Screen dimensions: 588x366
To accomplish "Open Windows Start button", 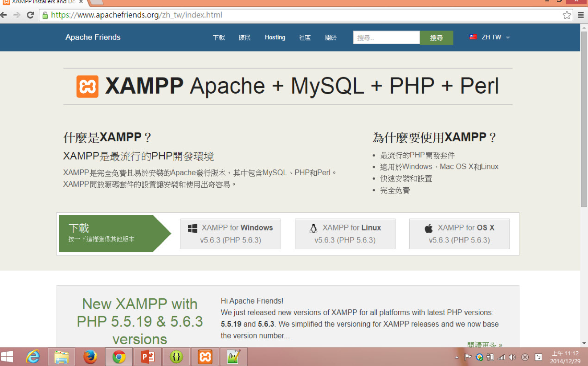I will tap(7, 357).
